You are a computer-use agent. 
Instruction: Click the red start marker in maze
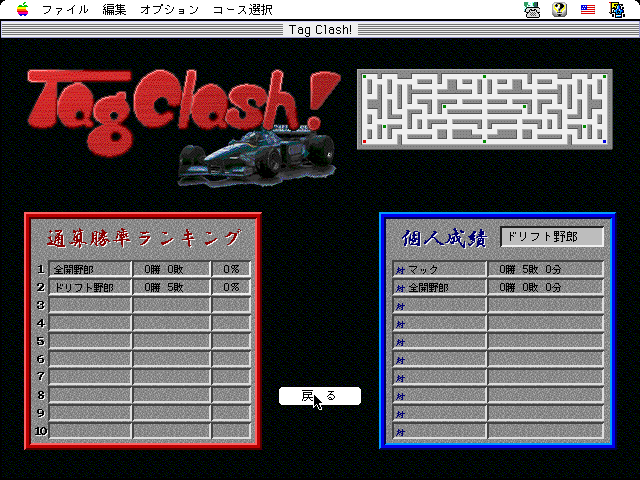[x=364, y=142]
